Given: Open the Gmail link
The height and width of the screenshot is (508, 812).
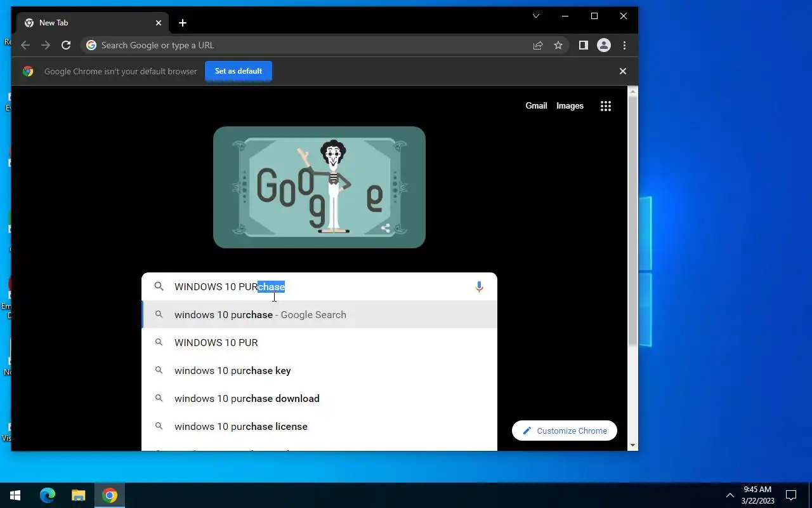Looking at the screenshot, I should click(x=536, y=106).
